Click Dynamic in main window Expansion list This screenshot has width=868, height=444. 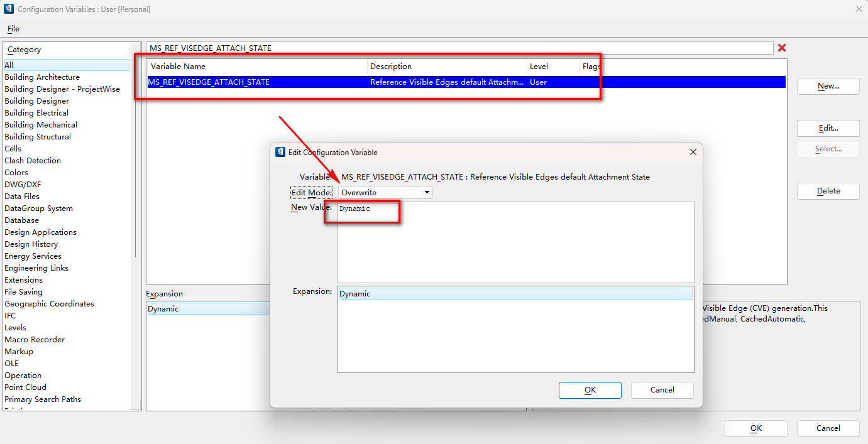[x=209, y=309]
